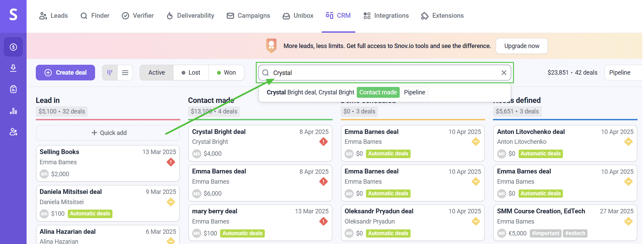Select Crystal Bright deal search suggestion

click(x=310, y=92)
